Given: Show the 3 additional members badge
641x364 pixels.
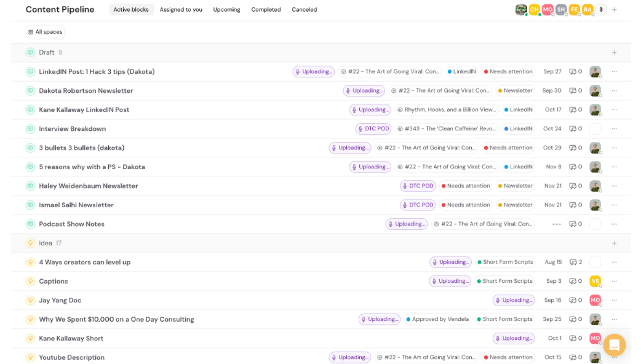Looking at the screenshot, I should [601, 9].
